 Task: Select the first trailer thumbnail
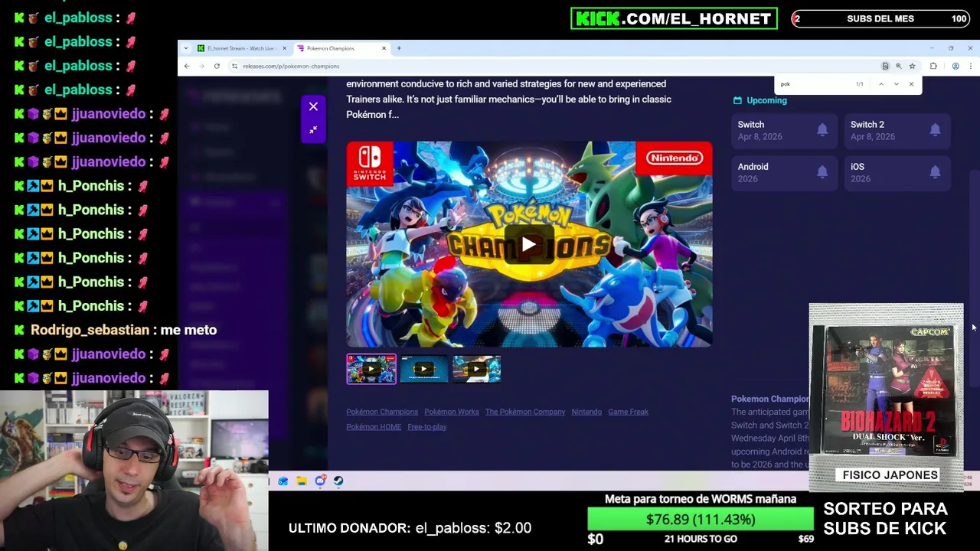pos(371,369)
